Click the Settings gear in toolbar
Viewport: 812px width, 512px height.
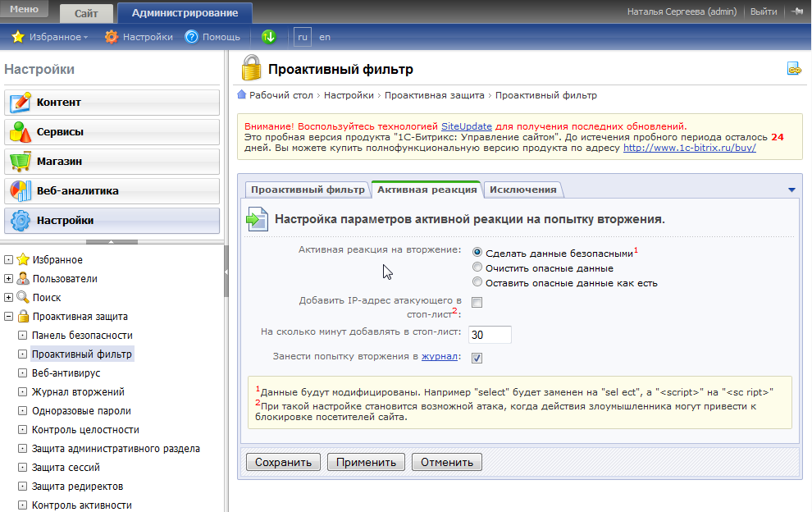coord(112,37)
